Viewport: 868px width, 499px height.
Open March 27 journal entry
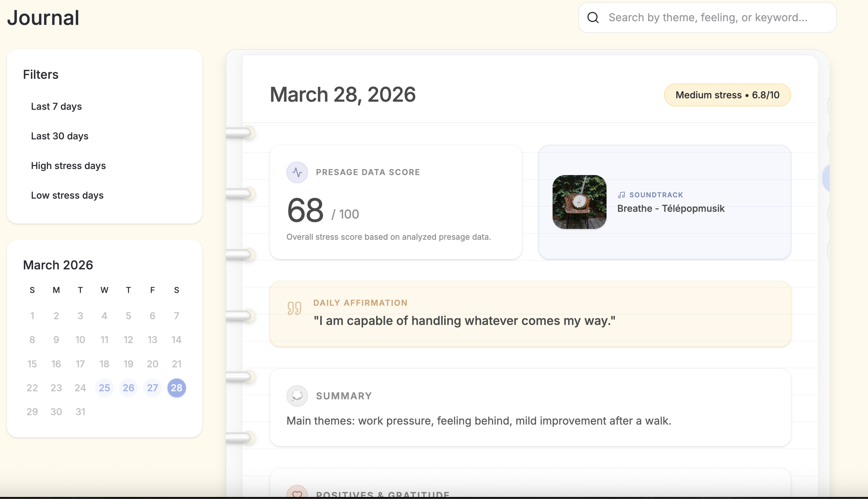click(152, 388)
